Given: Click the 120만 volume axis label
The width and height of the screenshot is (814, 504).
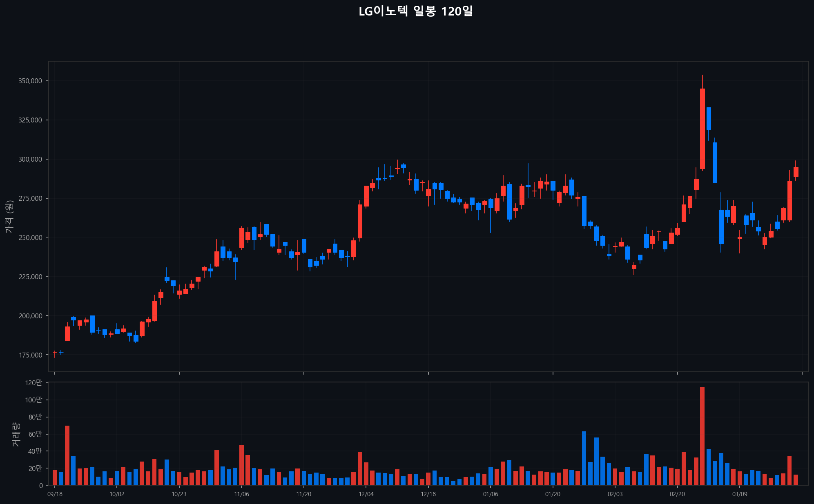Looking at the screenshot, I should point(33,383).
